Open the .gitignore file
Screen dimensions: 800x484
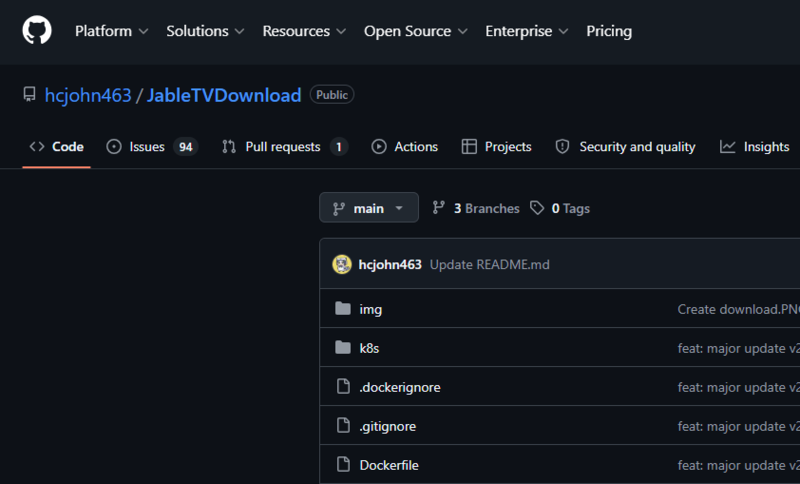(388, 426)
